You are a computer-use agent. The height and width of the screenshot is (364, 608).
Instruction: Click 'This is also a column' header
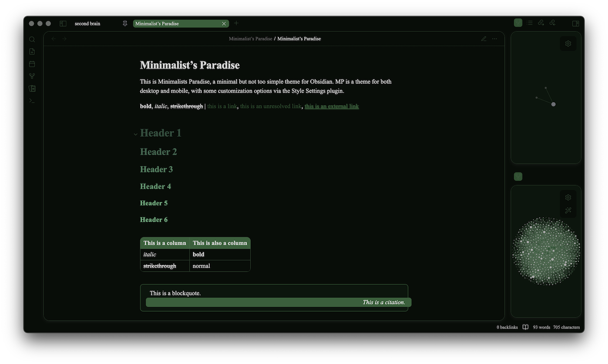220,243
